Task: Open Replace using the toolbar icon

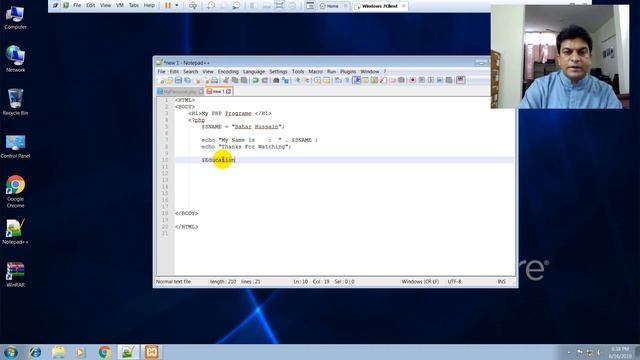Action: pos(285,80)
